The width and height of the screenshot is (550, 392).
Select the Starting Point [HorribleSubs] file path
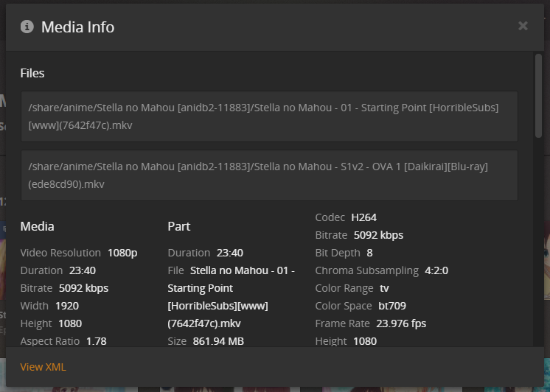(x=269, y=116)
